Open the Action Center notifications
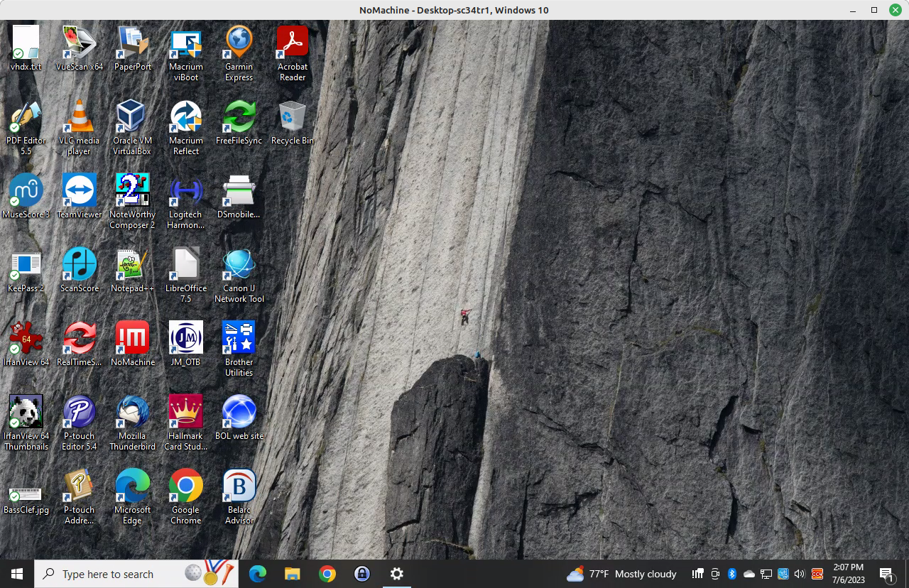The height and width of the screenshot is (588, 909). pos(887,574)
